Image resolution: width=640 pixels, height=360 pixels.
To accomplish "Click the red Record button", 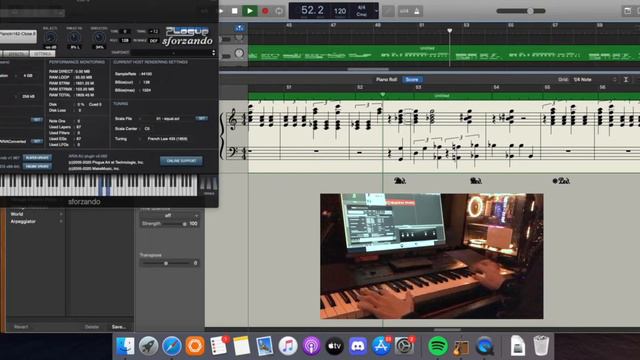I will [x=265, y=11].
